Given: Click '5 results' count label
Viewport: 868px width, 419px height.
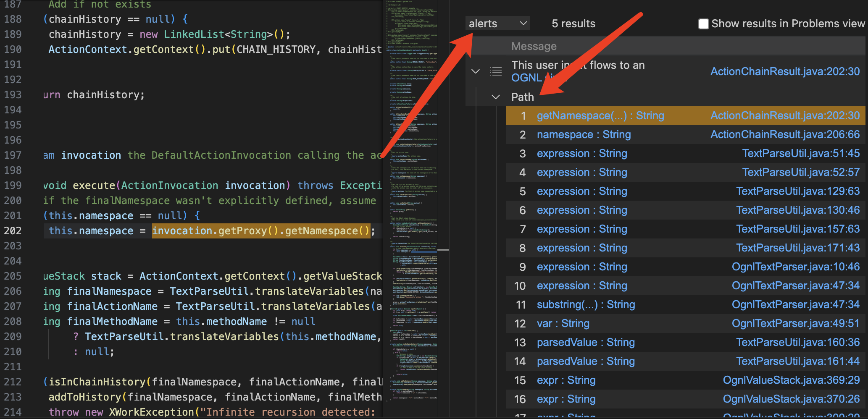Looking at the screenshot, I should coord(573,24).
